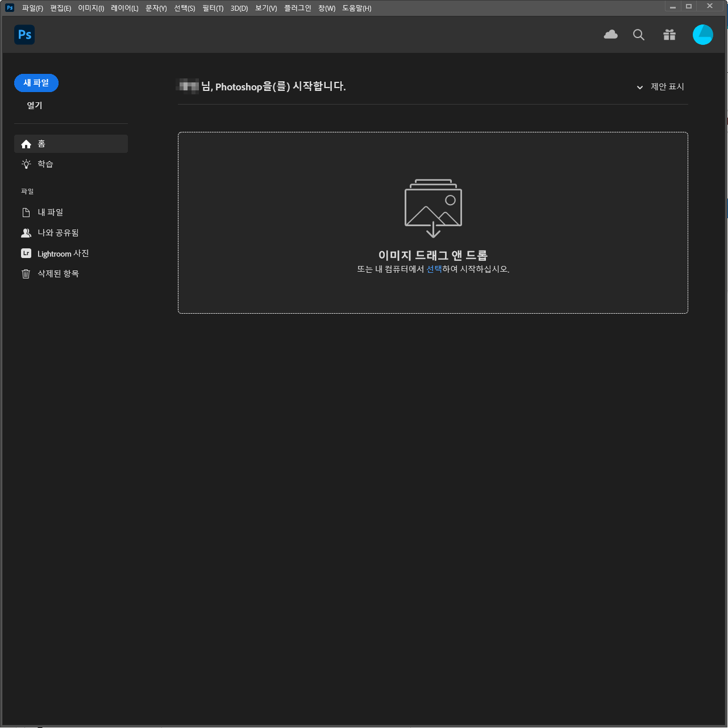The height and width of the screenshot is (728, 728).
Task: Open the 파일(F) menu
Action: [x=32, y=8]
